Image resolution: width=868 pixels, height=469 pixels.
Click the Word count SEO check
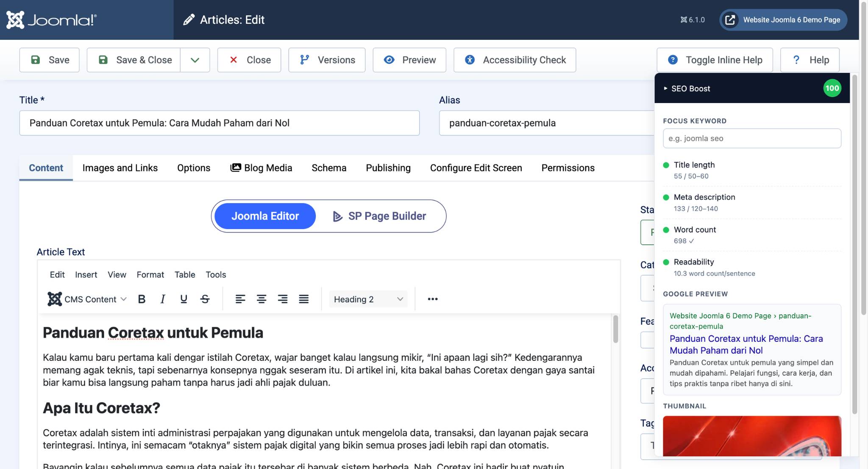coord(752,235)
